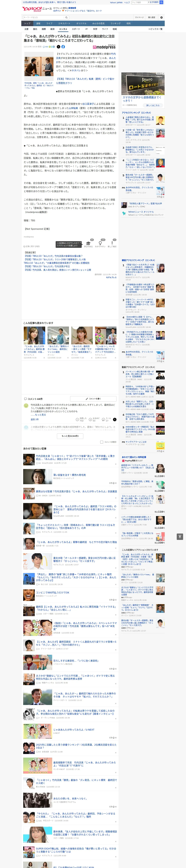Click the ヘルプ link at top
The height and width of the screenshot is (868, 186).
(127, 2)
